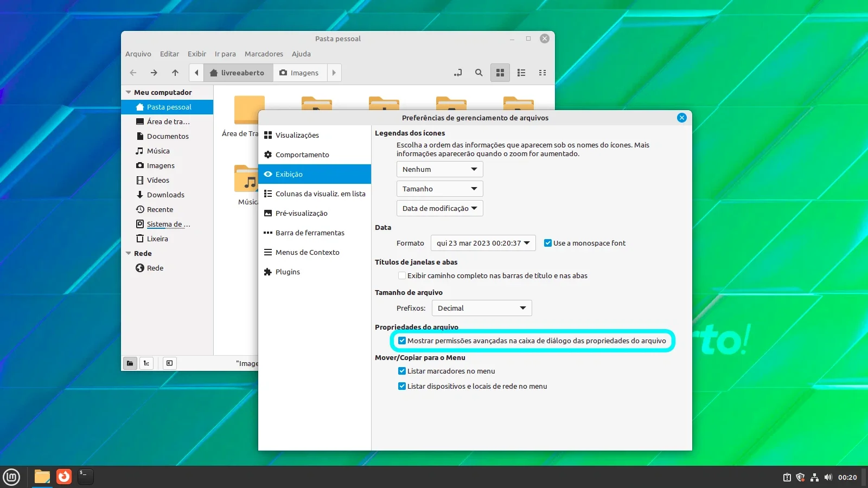Open the Exibir menu
This screenshot has width=868, height=488.
coord(197,54)
